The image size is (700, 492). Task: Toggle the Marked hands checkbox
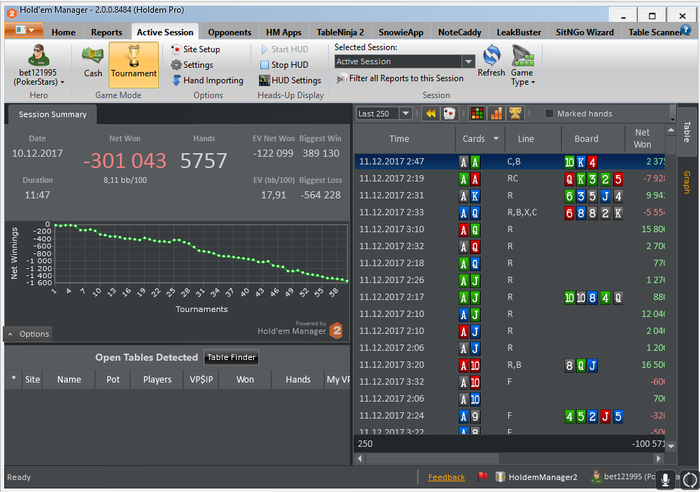pyautogui.click(x=549, y=113)
